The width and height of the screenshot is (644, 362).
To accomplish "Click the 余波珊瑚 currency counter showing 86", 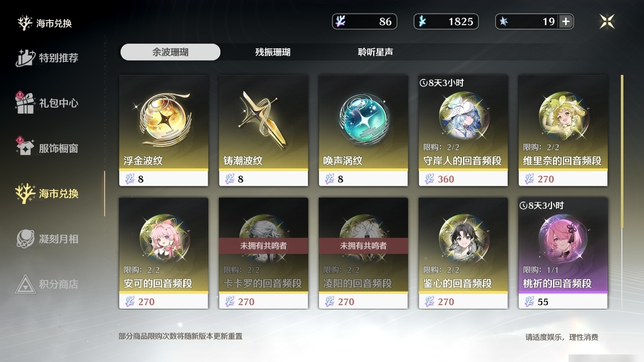I will 365,22.
